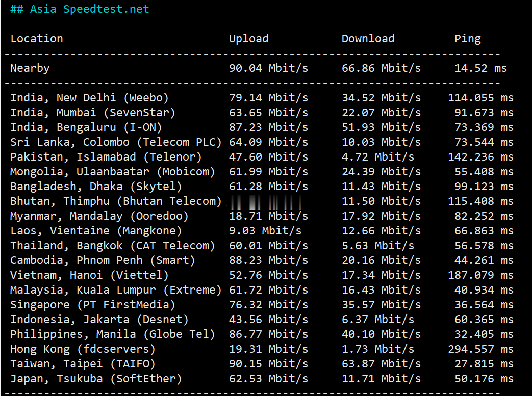Select Mumbai download "22.07 Mbit/s"
This screenshot has height=396, width=532.
coord(381,113)
